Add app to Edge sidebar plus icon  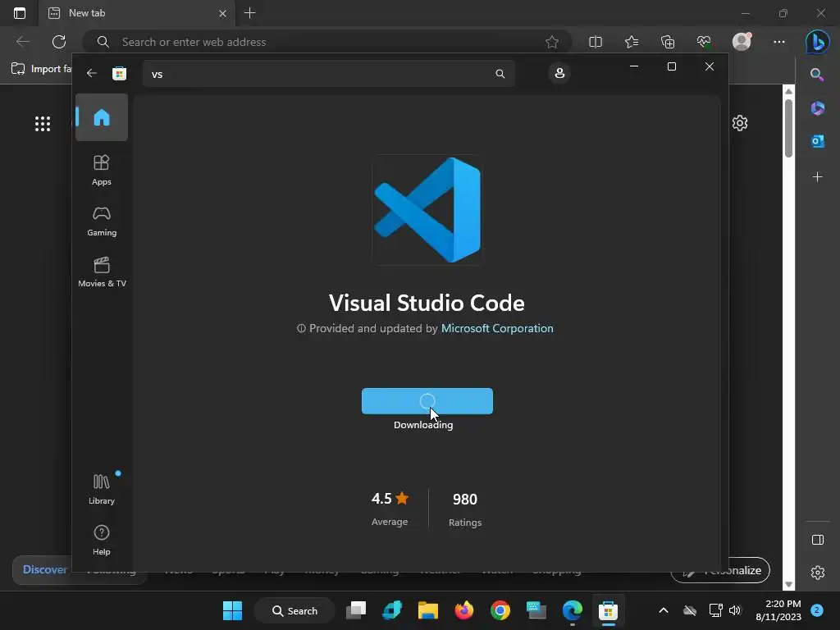[817, 177]
